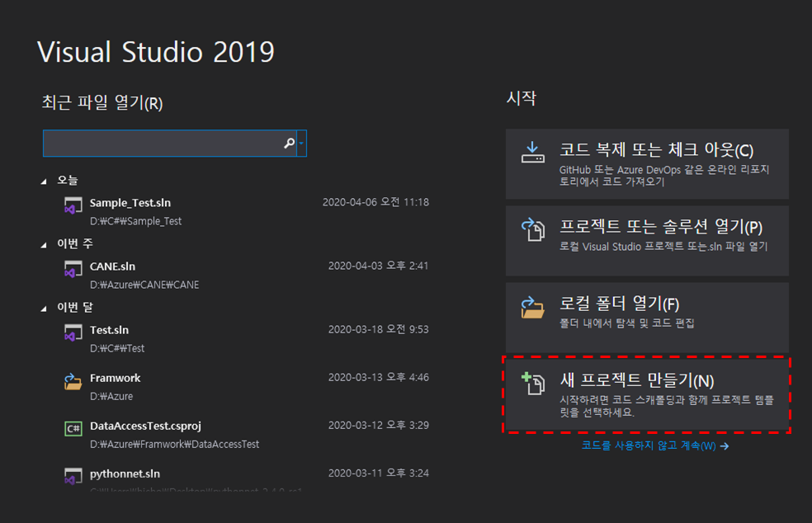Select 새 프로젝트 만들기(N)

[647, 394]
